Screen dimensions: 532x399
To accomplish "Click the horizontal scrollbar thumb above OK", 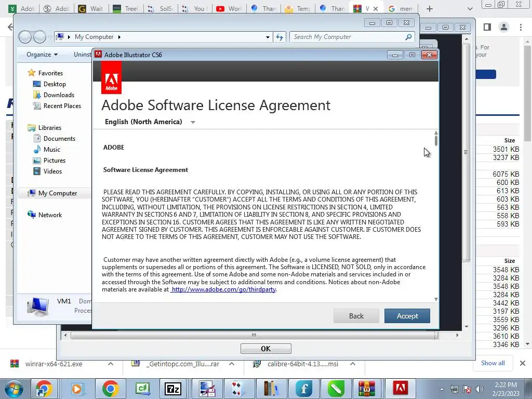I will 254,335.
